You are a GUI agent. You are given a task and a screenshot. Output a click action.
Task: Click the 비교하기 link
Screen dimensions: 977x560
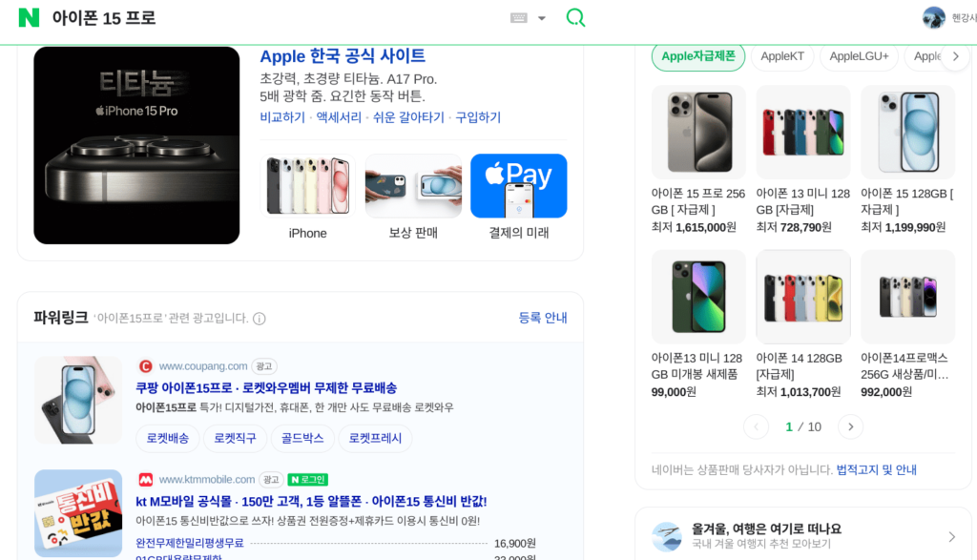pos(282,117)
